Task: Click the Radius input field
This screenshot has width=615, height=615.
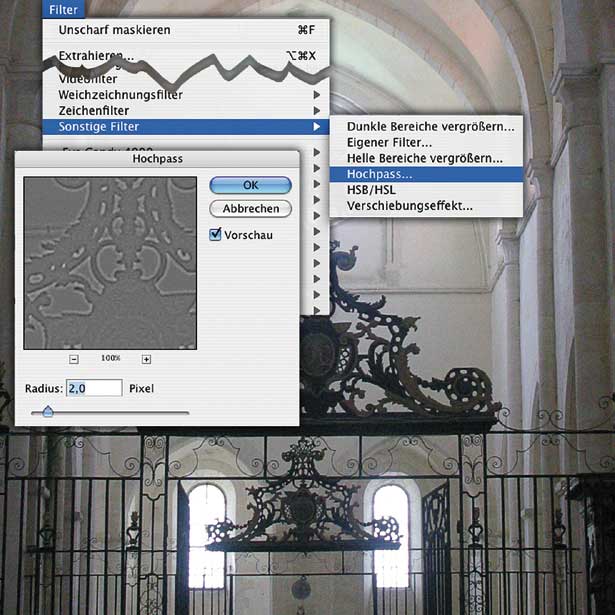Action: 94,388
